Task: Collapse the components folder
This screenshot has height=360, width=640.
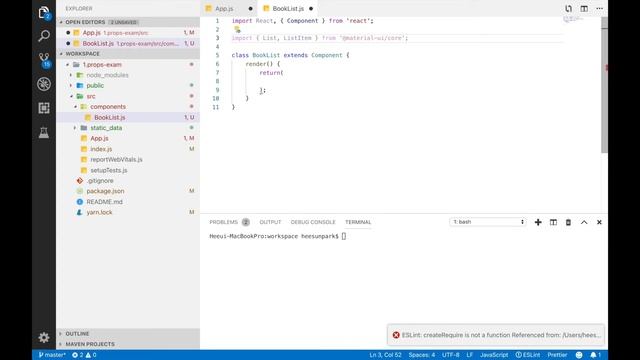Action: (128, 107)
